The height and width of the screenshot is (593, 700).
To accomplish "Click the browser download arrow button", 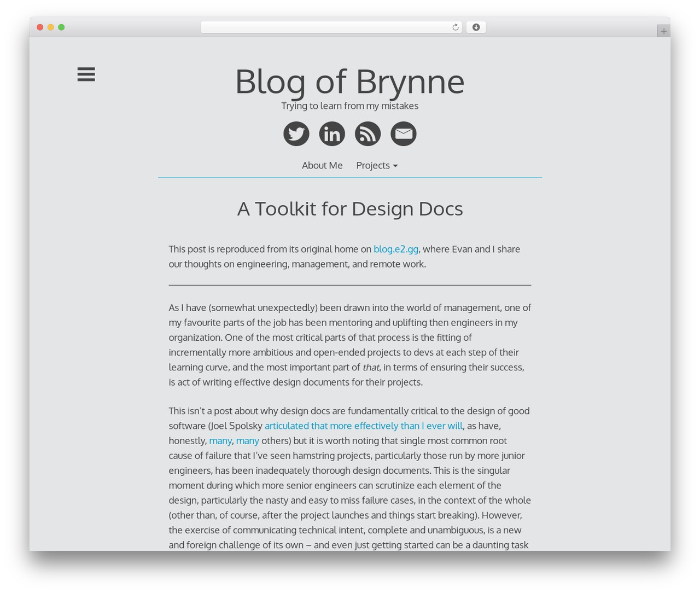I will tap(476, 27).
